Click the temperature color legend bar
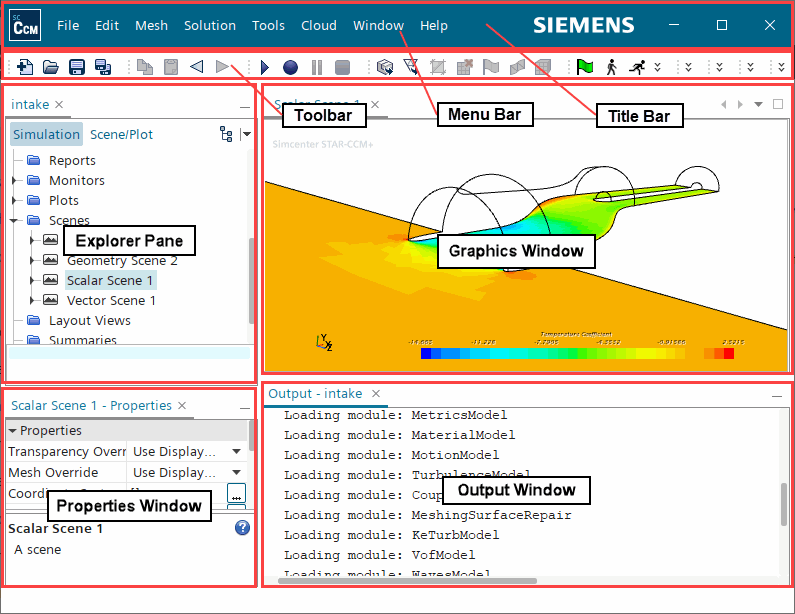The height and width of the screenshot is (614, 795). pyautogui.click(x=577, y=353)
